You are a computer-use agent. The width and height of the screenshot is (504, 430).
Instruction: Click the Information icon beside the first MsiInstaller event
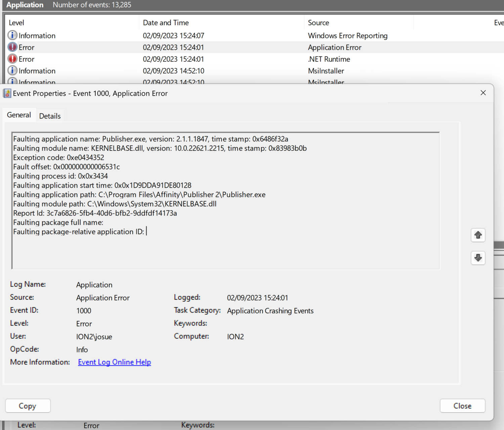click(x=12, y=70)
